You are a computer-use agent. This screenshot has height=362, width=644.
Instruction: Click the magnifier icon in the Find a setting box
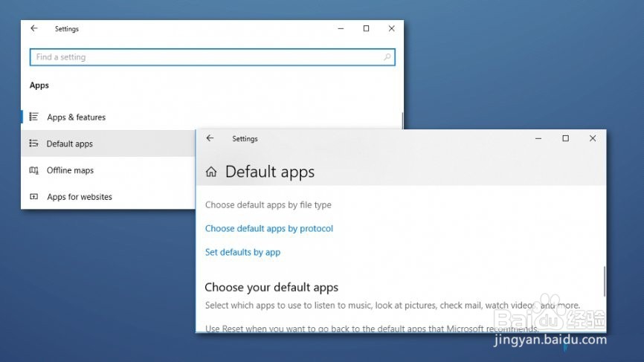[387, 57]
